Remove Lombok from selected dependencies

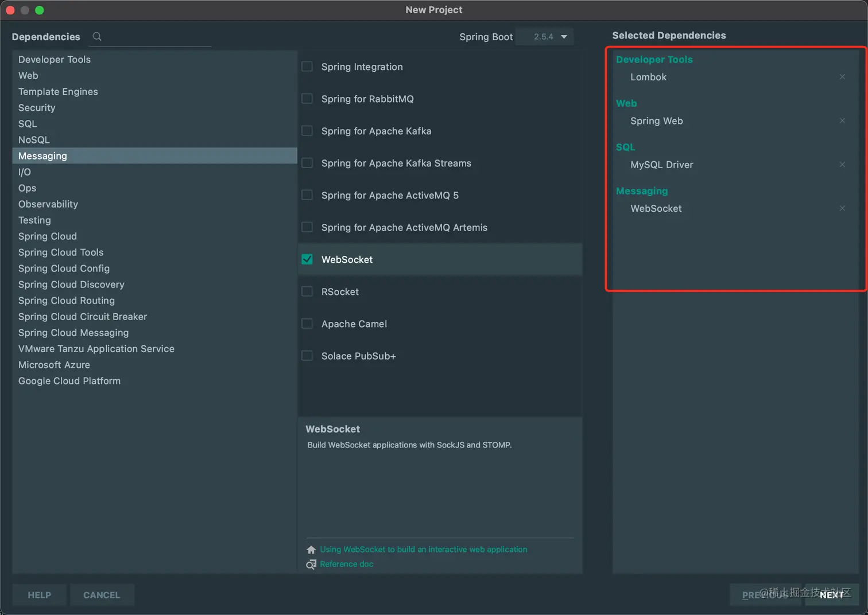click(x=842, y=77)
